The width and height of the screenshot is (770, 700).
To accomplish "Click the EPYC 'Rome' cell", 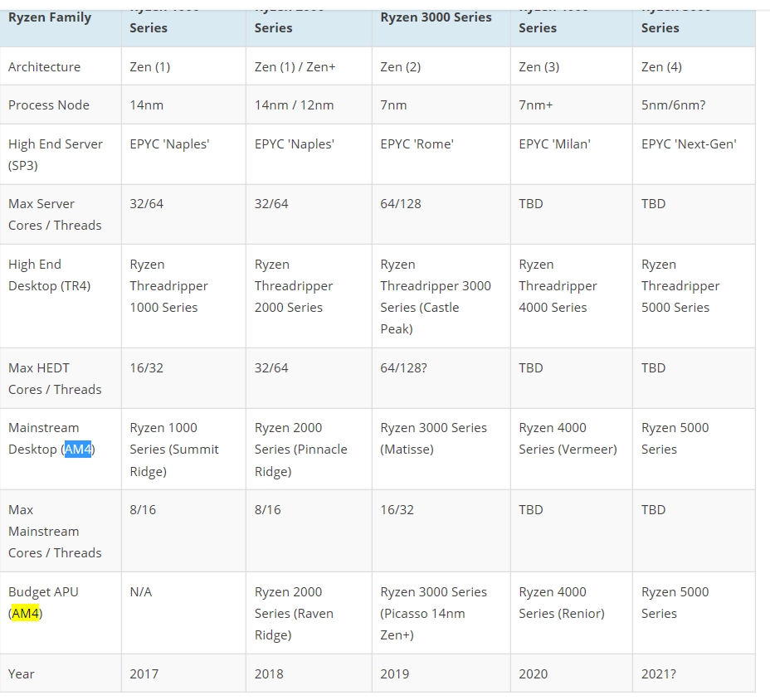I will click(417, 144).
